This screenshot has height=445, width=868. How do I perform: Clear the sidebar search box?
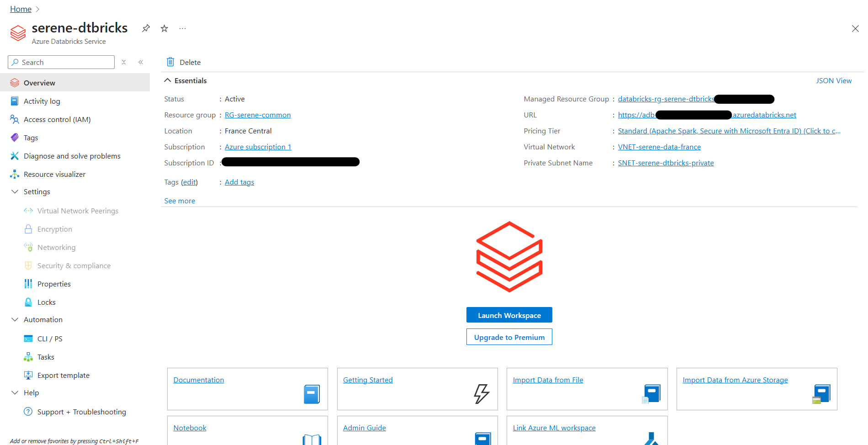(x=124, y=62)
